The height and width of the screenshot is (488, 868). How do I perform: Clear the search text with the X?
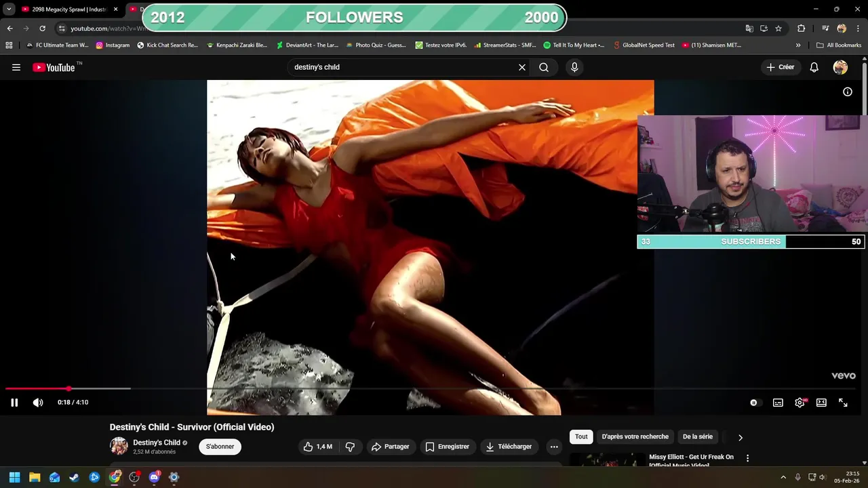point(522,67)
